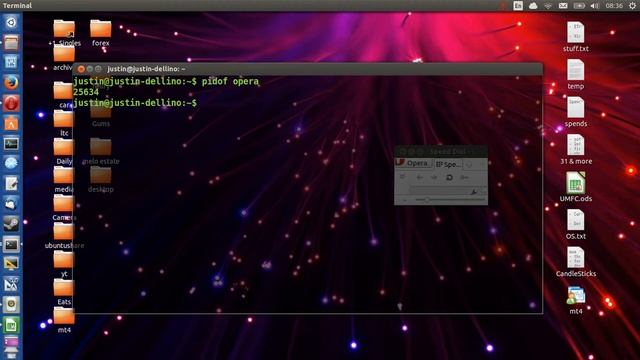Select the spends file on desktop
Image resolution: width=640 pixels, height=360 pixels.
576,112
